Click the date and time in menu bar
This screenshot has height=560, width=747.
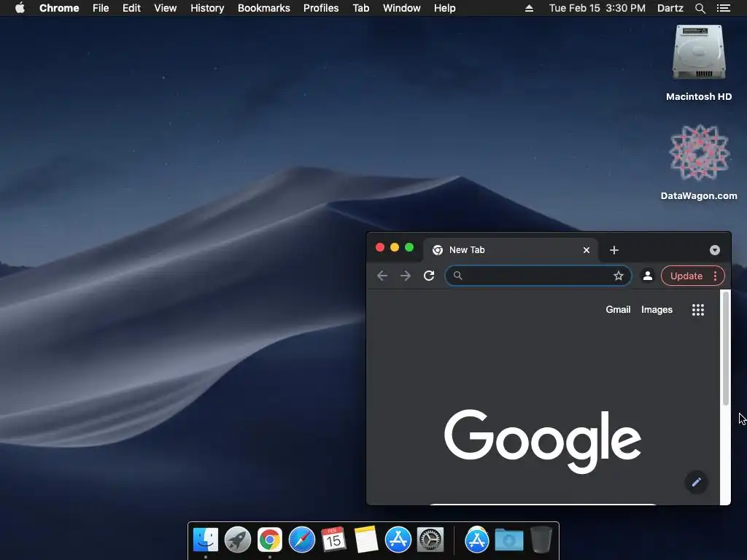coord(597,8)
